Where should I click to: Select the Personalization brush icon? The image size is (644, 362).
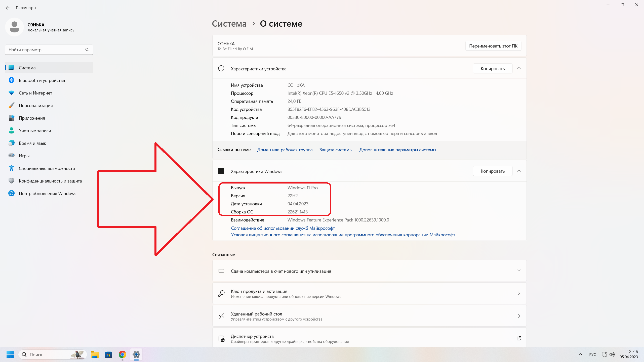coord(11,105)
